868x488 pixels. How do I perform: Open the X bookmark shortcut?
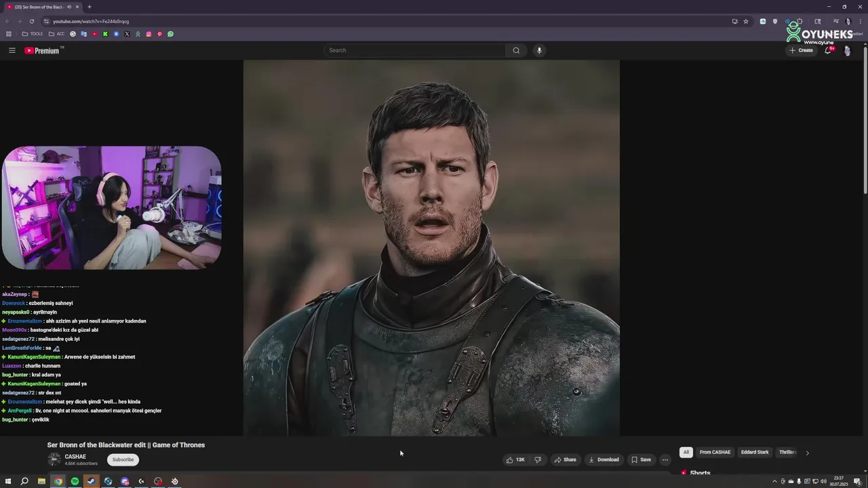pyautogui.click(x=127, y=34)
